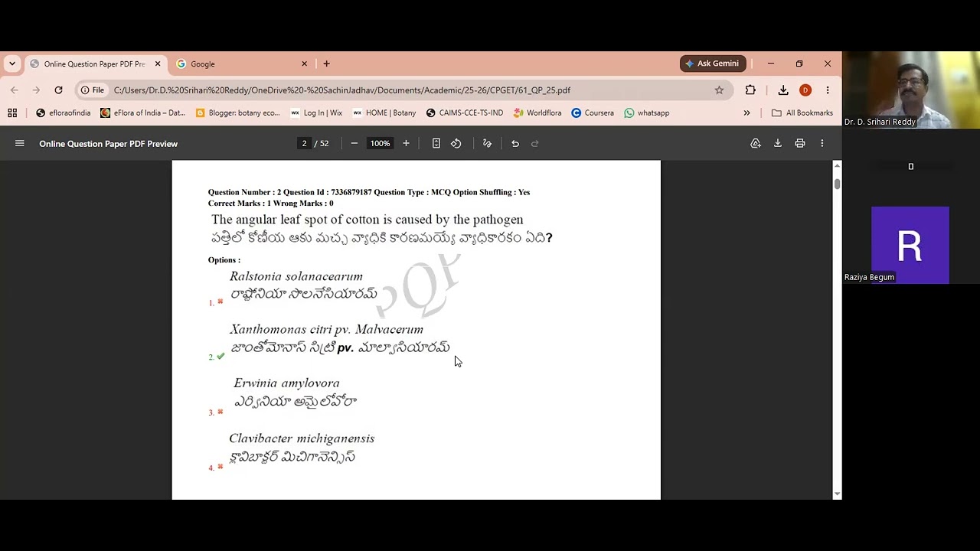
Task: Close the Online Question Paper PDF tab
Action: click(x=158, y=64)
